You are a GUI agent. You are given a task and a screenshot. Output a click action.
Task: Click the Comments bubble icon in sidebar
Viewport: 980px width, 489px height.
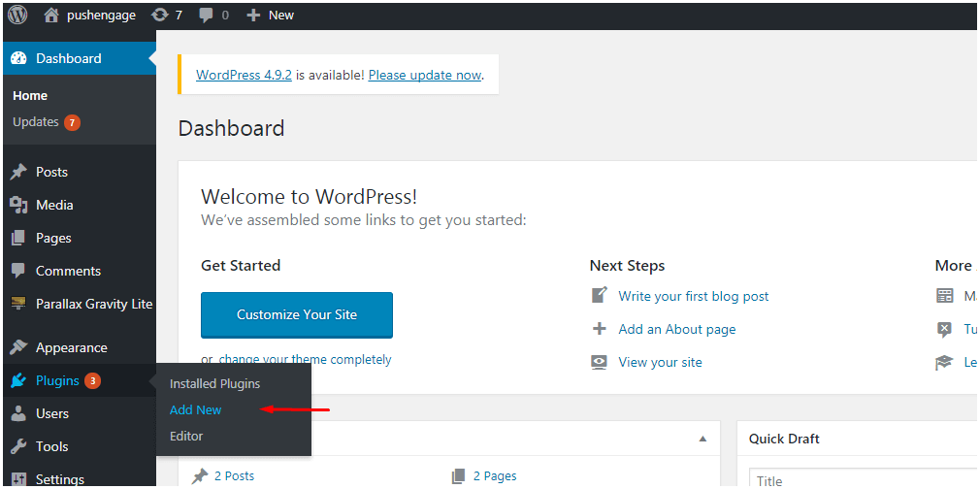click(18, 271)
